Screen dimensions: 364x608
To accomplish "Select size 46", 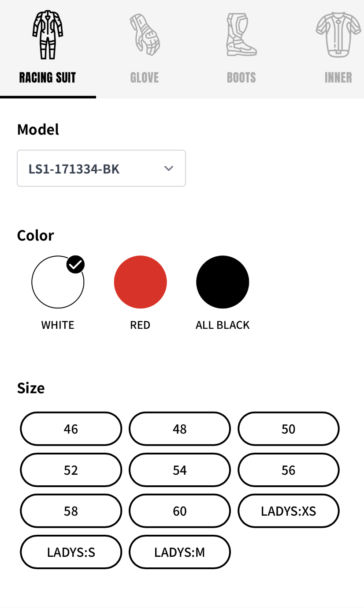I will point(71,429).
